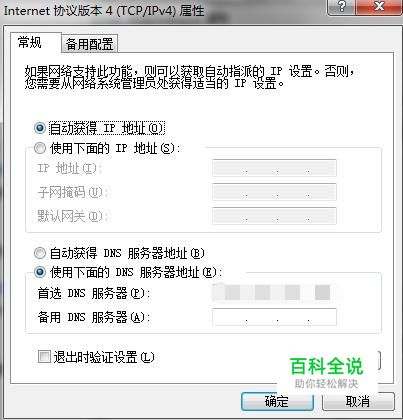Switch to the 常规 tab
403x420 pixels.
click(x=30, y=43)
